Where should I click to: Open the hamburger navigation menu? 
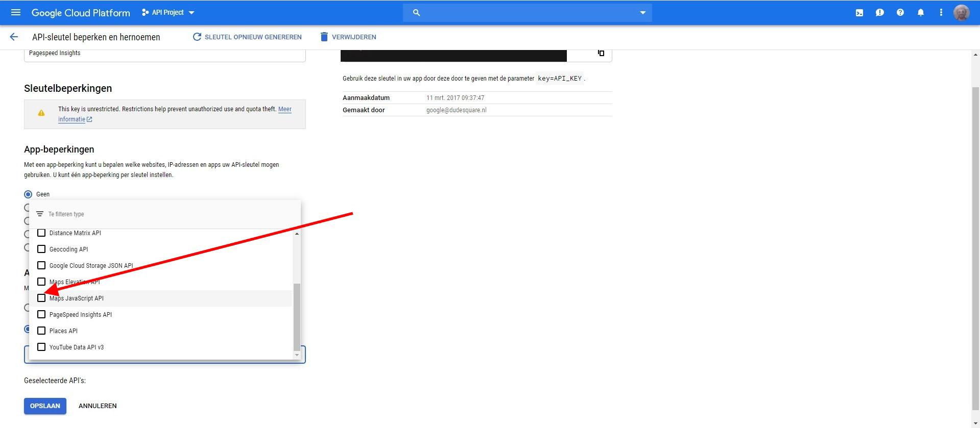point(16,12)
